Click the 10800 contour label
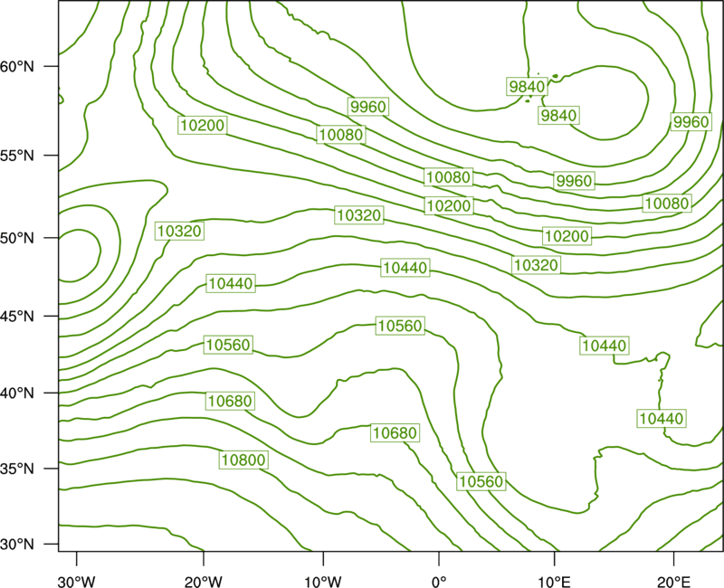 [x=243, y=460]
